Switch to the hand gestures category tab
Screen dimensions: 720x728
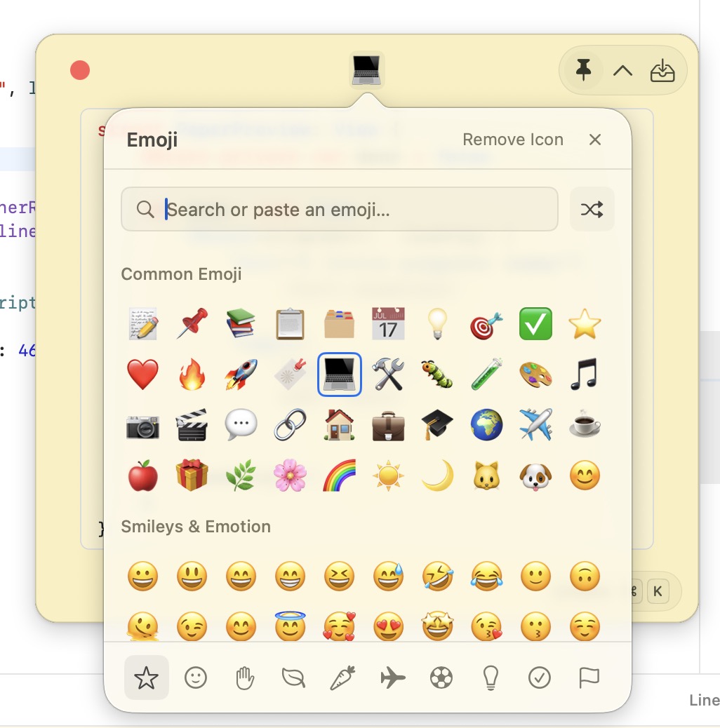245,678
